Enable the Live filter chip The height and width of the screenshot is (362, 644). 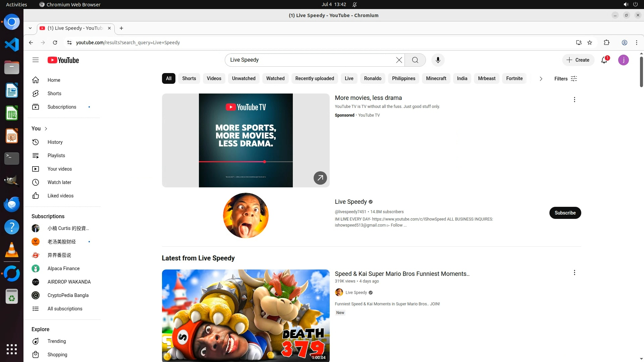coord(349,78)
